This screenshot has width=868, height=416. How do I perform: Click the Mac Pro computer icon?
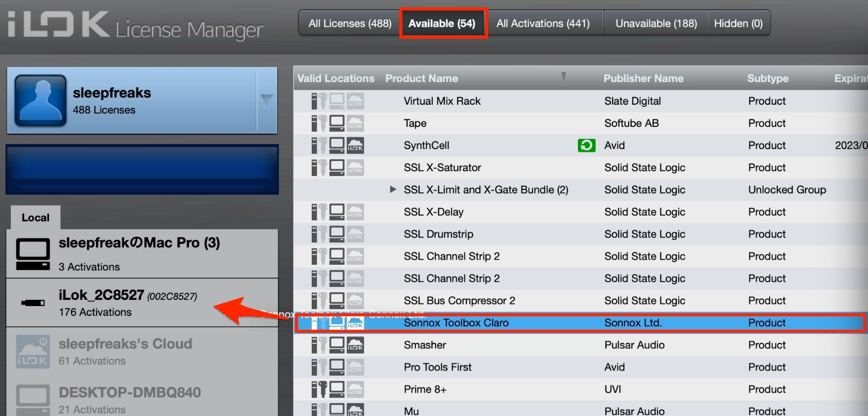pos(33,254)
